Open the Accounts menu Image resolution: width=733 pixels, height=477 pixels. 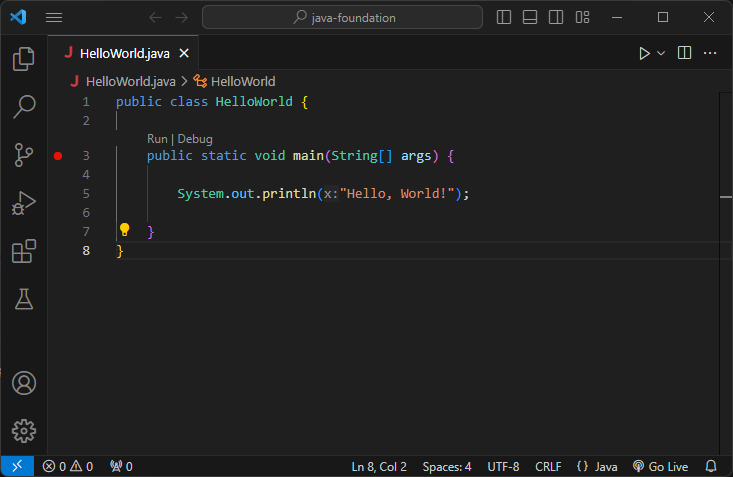pyautogui.click(x=24, y=383)
